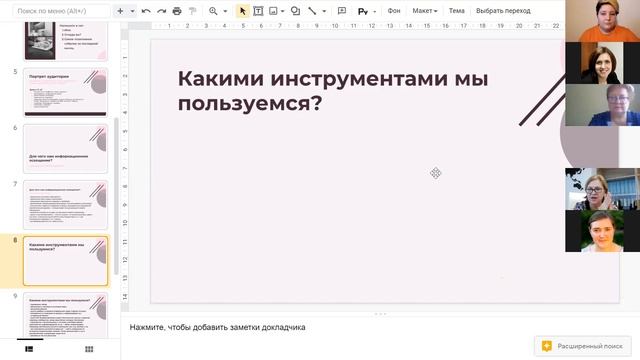Expand line type dropdown arrow
This screenshot has width=640, height=360.
[x=324, y=11]
